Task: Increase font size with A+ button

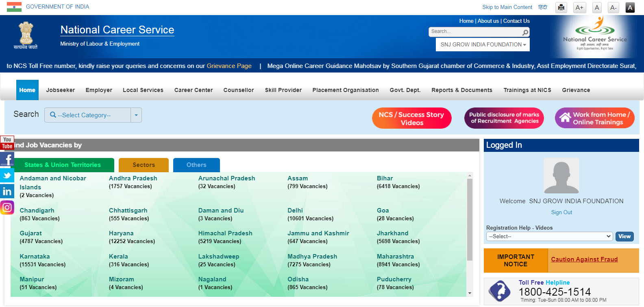Action: coord(579,7)
